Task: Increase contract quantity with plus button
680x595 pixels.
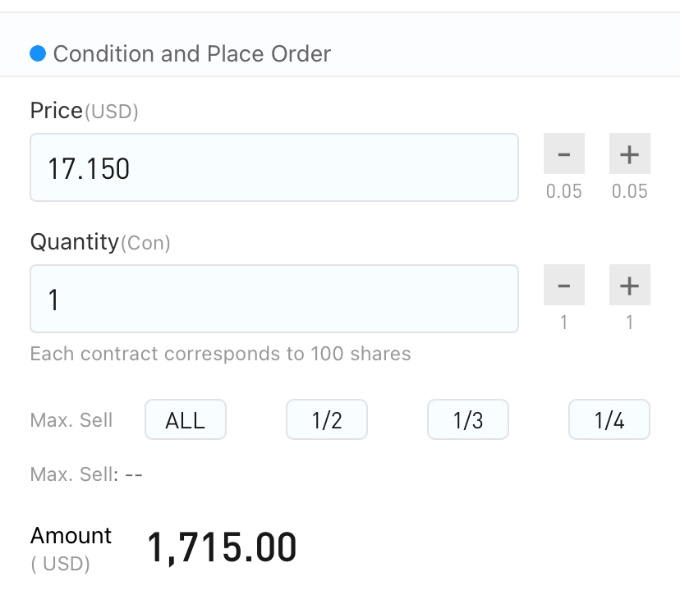Action: [629, 285]
